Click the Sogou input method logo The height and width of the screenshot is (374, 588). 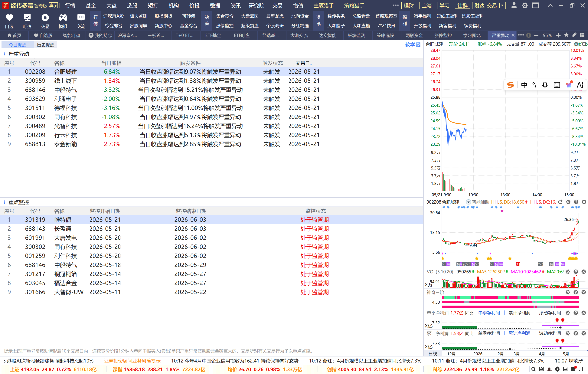point(511,85)
